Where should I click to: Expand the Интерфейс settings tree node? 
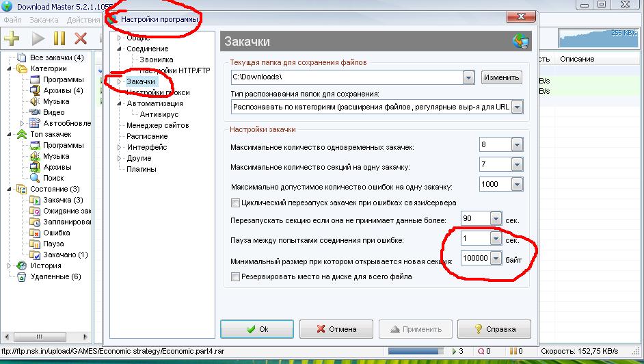coord(119,147)
